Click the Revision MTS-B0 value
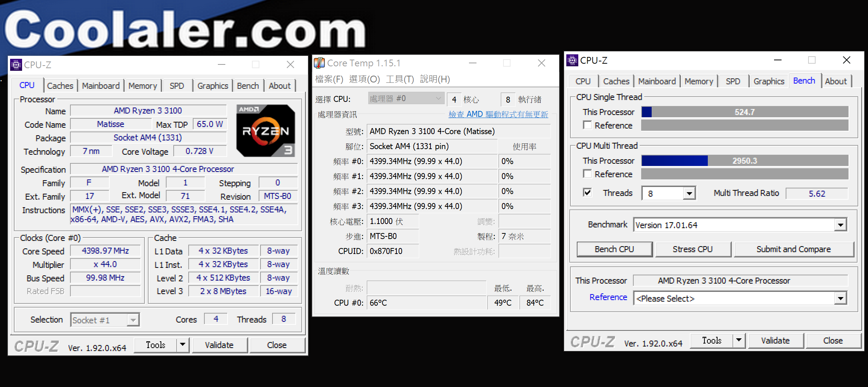868x387 pixels. click(278, 196)
